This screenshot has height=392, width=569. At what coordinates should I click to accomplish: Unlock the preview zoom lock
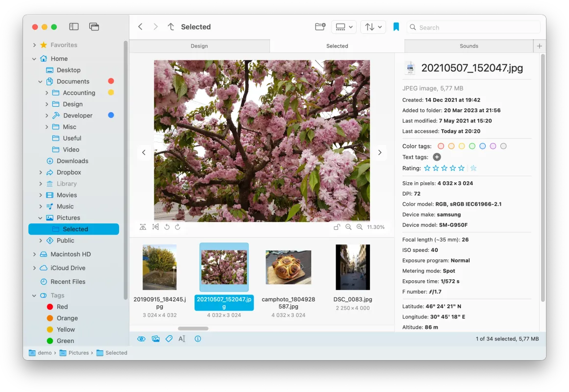(x=337, y=227)
